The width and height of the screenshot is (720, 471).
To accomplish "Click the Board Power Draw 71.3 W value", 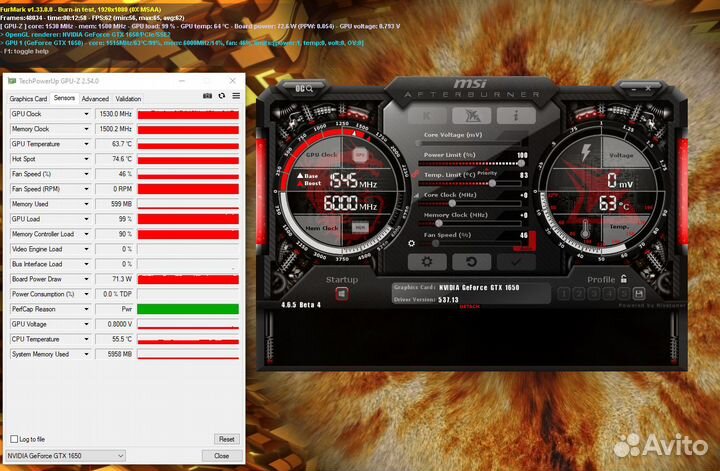I will point(114,279).
